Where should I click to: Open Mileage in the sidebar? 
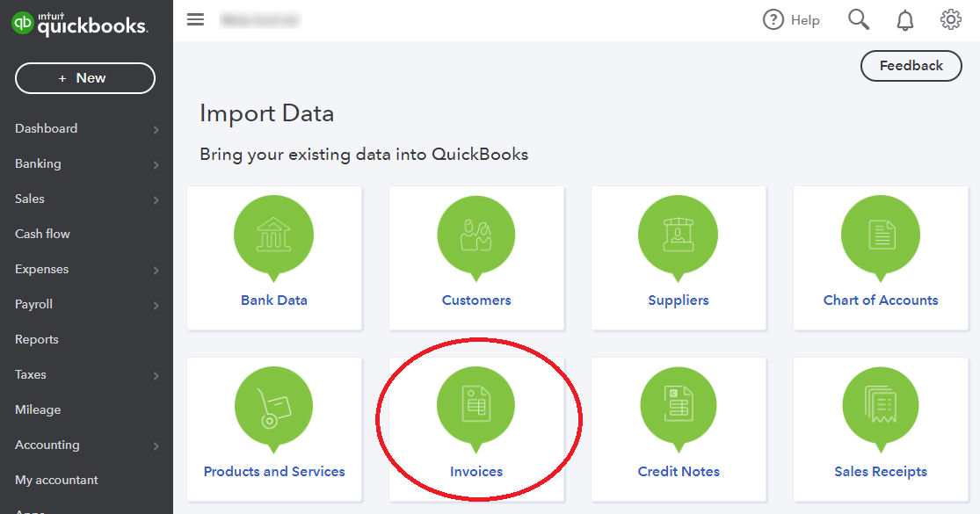[38, 409]
